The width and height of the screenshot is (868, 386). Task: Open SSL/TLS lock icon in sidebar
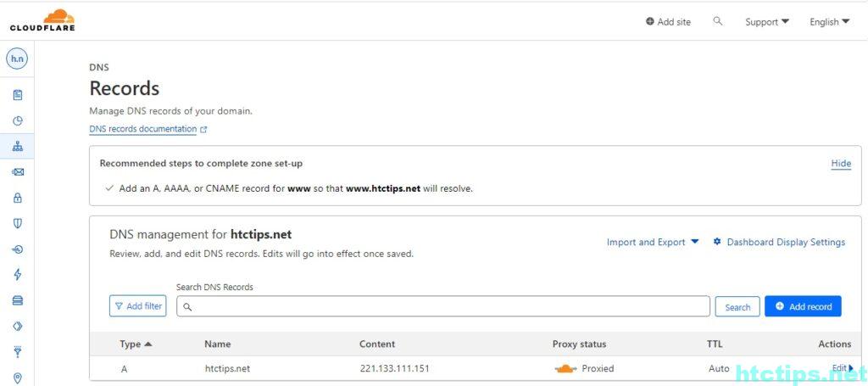pos(18,198)
